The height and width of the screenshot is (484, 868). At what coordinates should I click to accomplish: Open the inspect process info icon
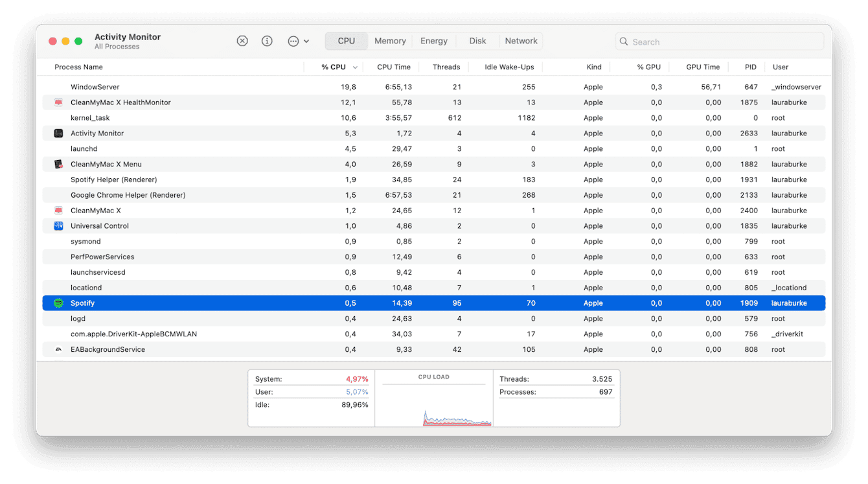point(267,40)
